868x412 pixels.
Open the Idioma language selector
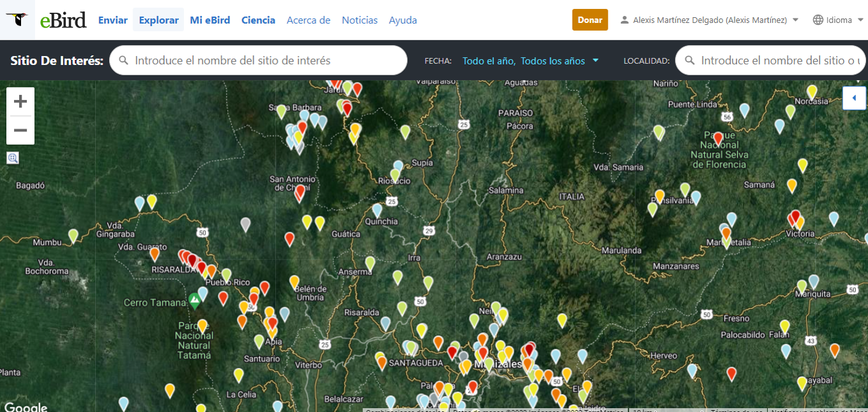(837, 20)
